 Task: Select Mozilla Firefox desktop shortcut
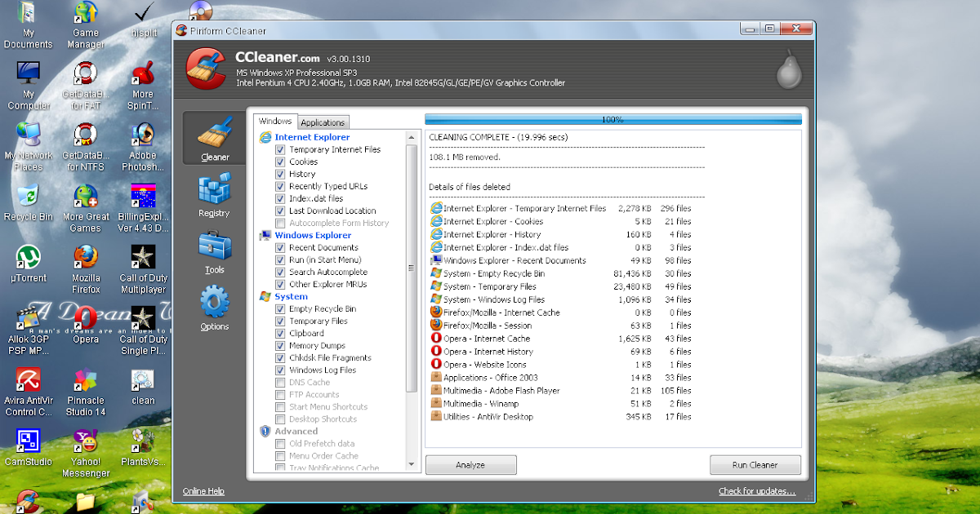coord(86,269)
